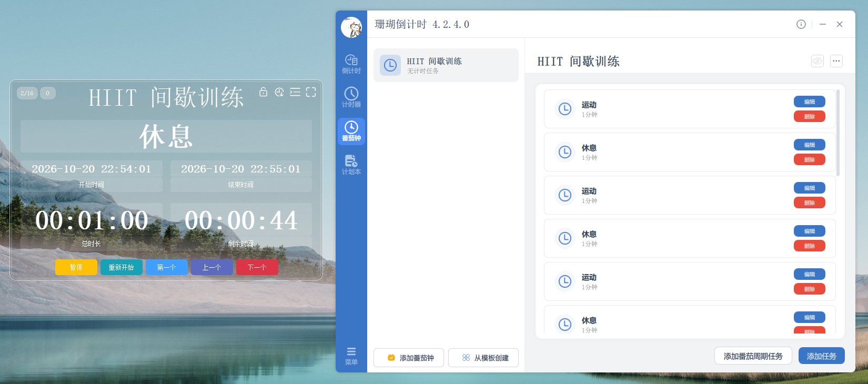Screen dimensions: 868x384
Task: Select the HIIT 间歇训练 entry in pomodoro list
Action: click(x=446, y=65)
